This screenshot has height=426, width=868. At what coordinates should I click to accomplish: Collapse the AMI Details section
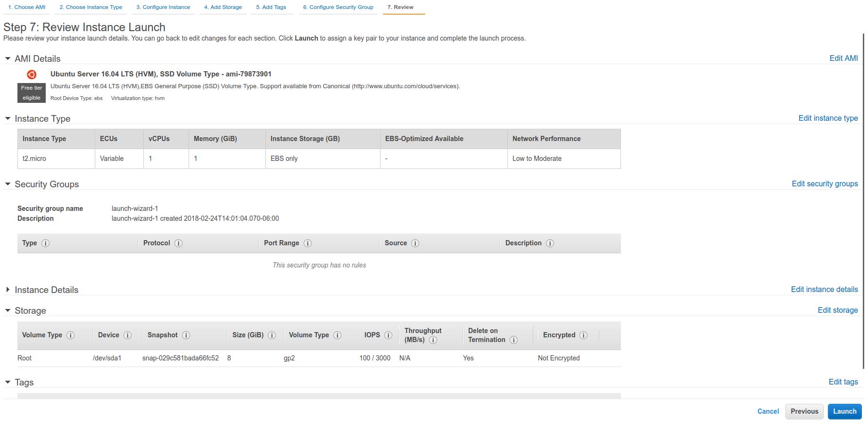(x=8, y=59)
